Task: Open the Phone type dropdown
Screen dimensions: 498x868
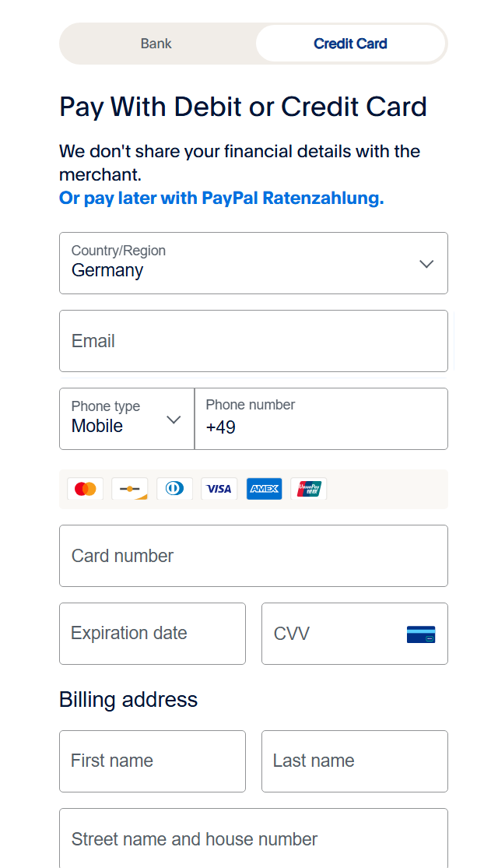Action: 126,419
